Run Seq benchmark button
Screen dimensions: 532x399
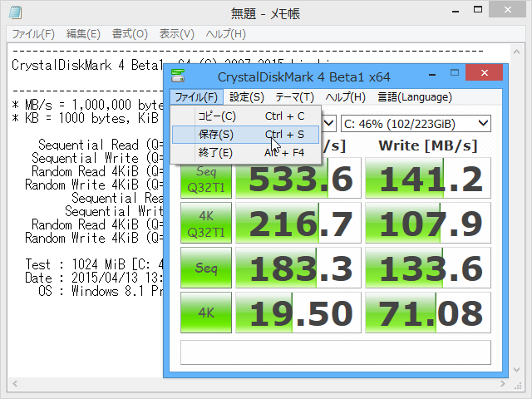pyautogui.click(x=206, y=268)
